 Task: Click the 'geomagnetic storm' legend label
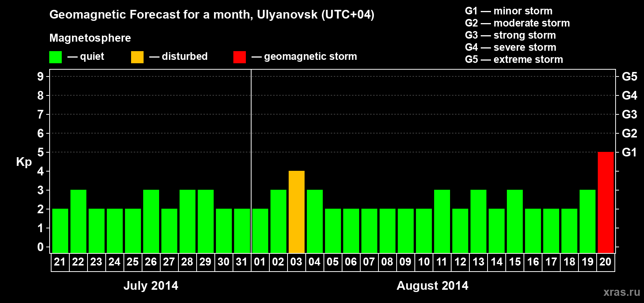click(310, 56)
